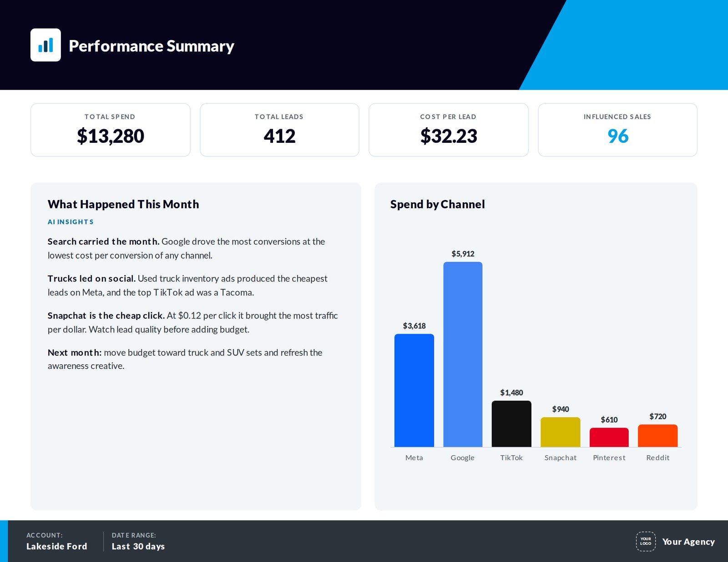
Task: Click the red Pinterest bar
Action: pos(609,437)
